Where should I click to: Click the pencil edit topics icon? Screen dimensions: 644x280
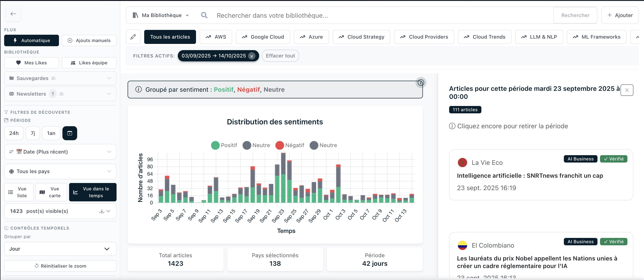(133, 37)
